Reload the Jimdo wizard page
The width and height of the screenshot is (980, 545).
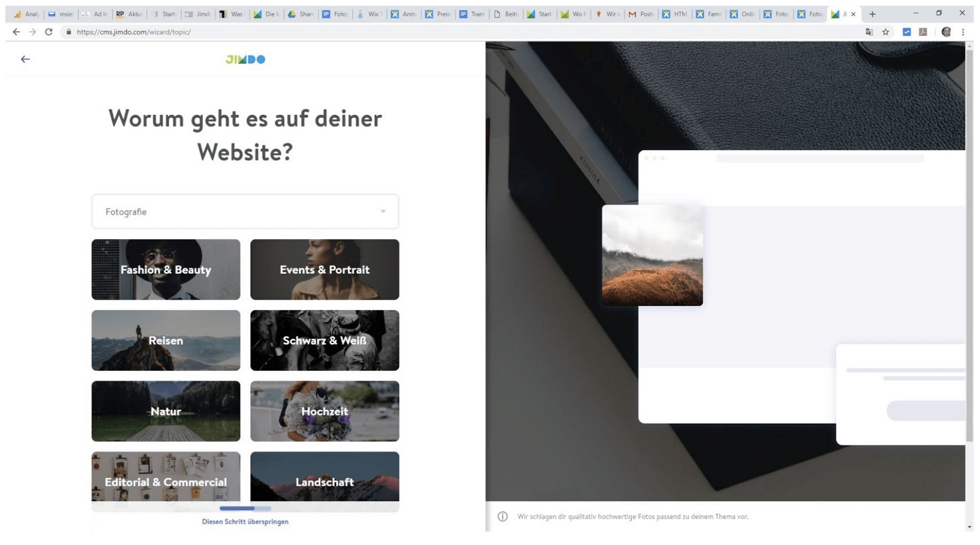pos(49,32)
